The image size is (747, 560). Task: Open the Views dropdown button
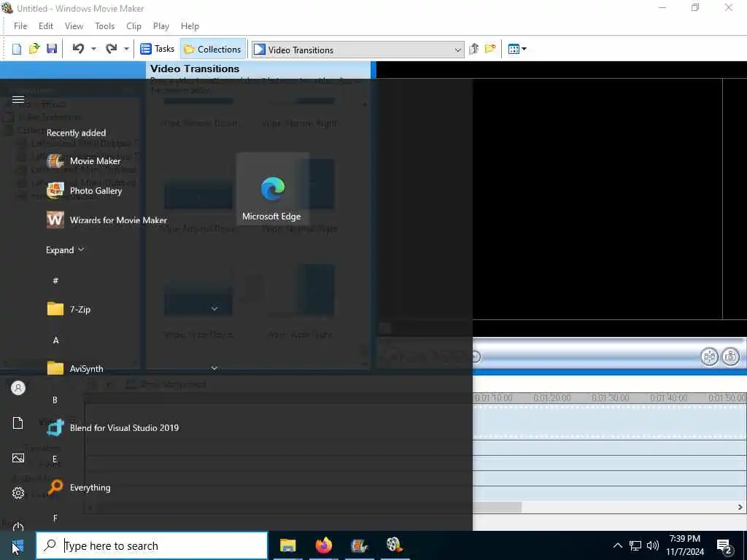coord(517,49)
